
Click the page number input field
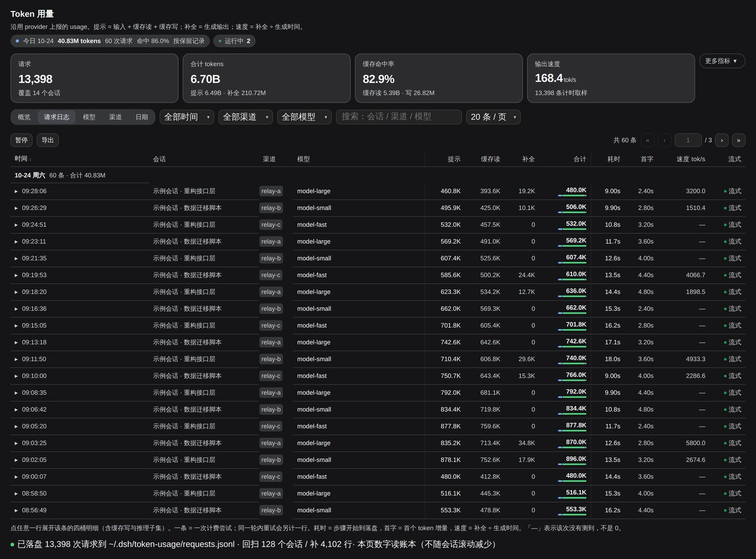pos(688,140)
